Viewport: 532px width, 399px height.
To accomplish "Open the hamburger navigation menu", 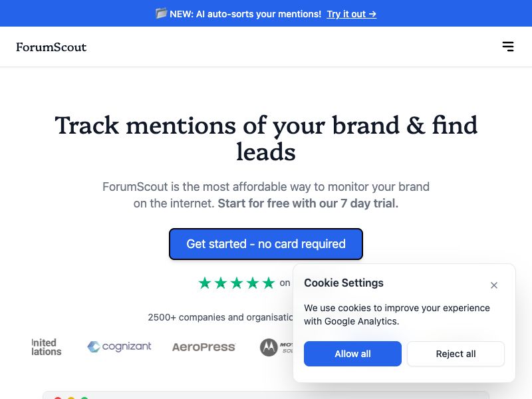I will (508, 47).
